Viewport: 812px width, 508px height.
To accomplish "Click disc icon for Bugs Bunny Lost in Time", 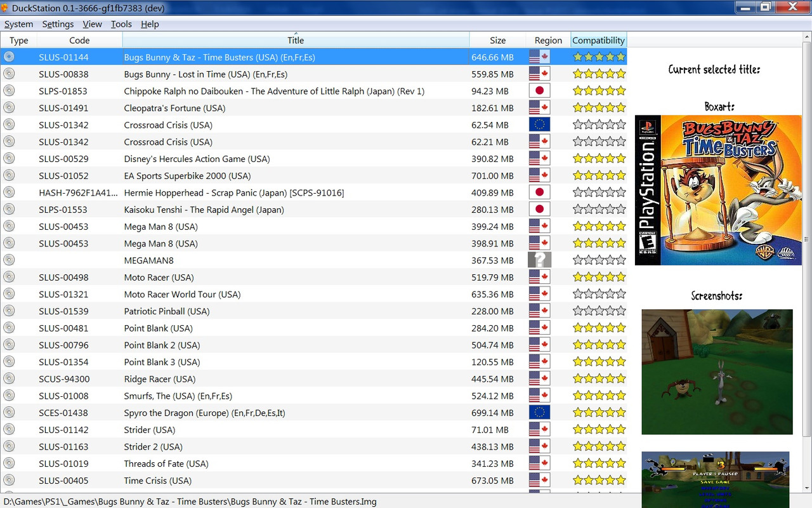I will 9,74.
